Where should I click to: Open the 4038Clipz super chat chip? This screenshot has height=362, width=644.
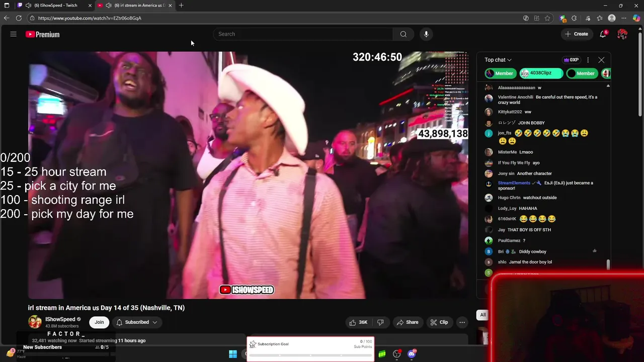tap(541, 73)
